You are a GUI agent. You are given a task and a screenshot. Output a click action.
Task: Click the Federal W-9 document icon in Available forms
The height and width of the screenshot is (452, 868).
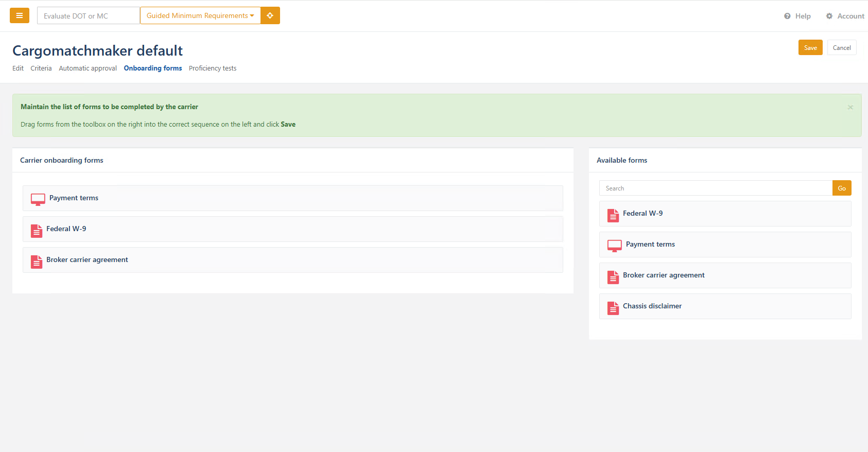(613, 215)
